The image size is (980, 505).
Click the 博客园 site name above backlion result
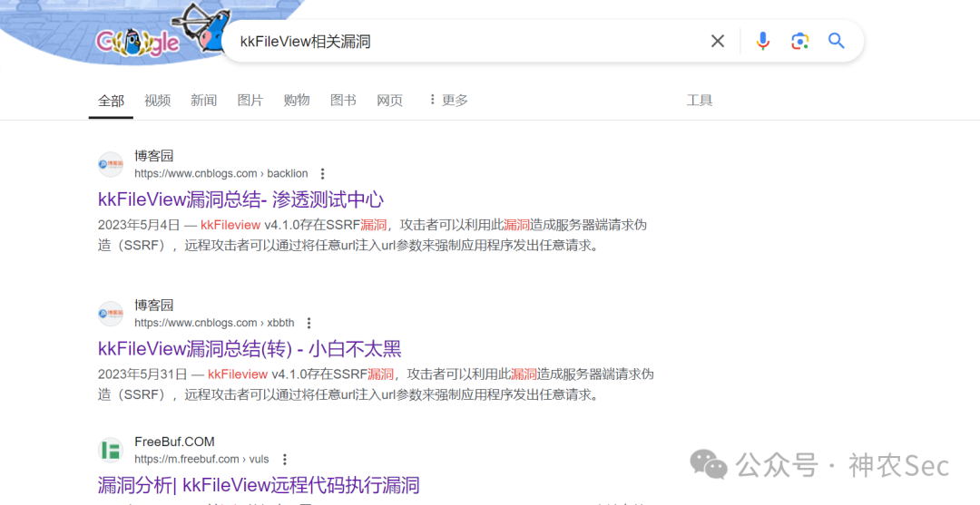(x=153, y=156)
